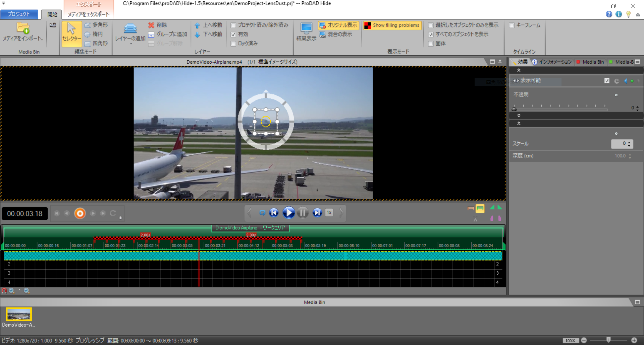
Task: Enable the ロック済み checkbox
Action: [233, 44]
